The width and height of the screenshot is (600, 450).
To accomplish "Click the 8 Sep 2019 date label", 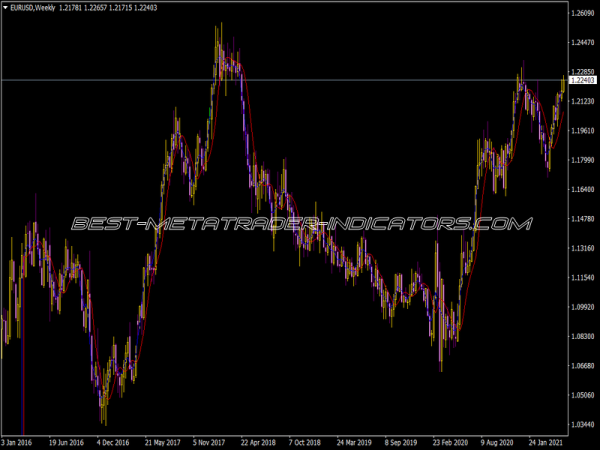I will (402, 440).
